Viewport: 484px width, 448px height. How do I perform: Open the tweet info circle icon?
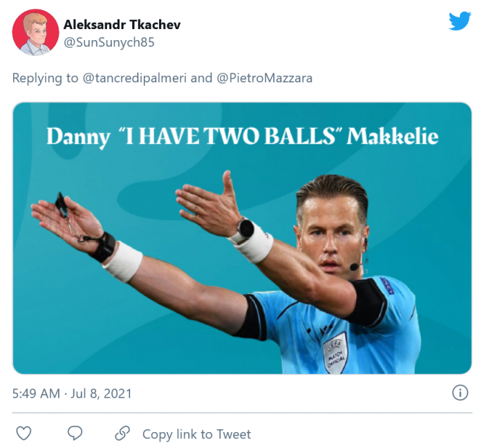point(460,393)
